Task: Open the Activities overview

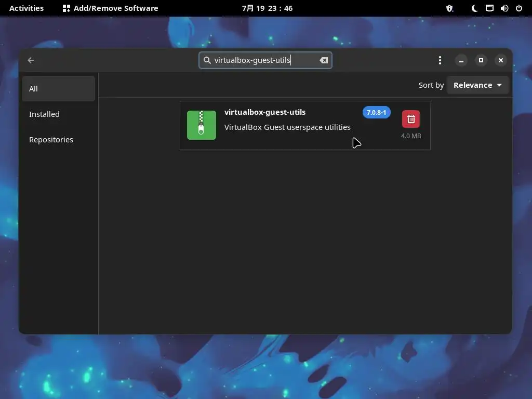Action: click(26, 8)
